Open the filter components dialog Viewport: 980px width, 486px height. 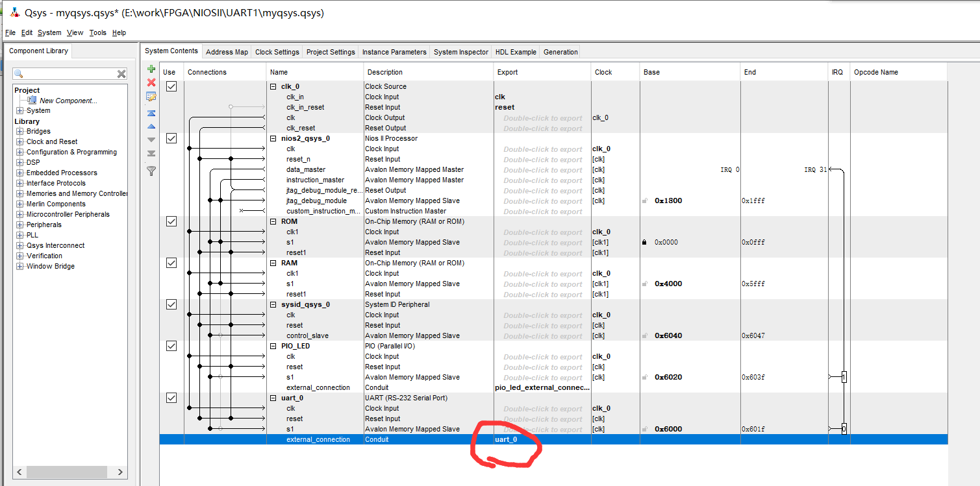pyautogui.click(x=151, y=171)
